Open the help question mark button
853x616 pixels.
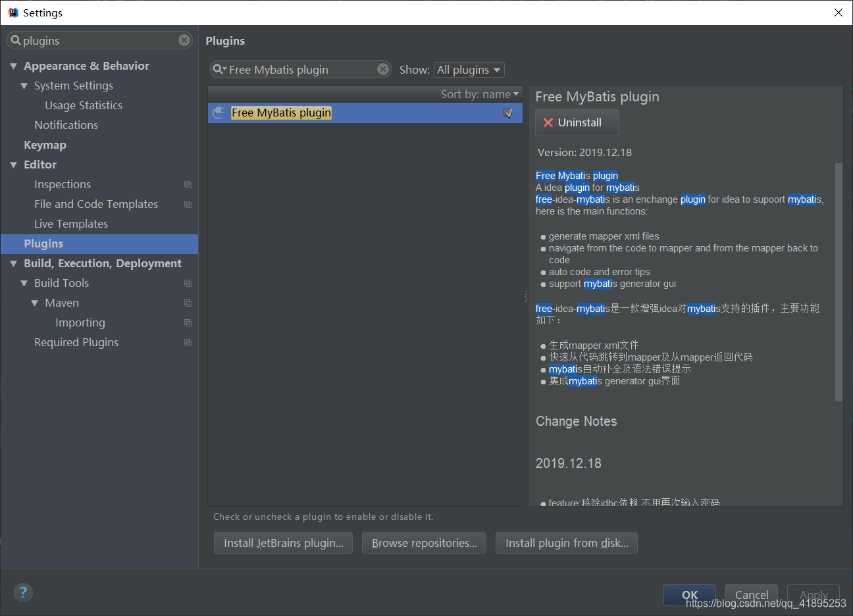23,592
